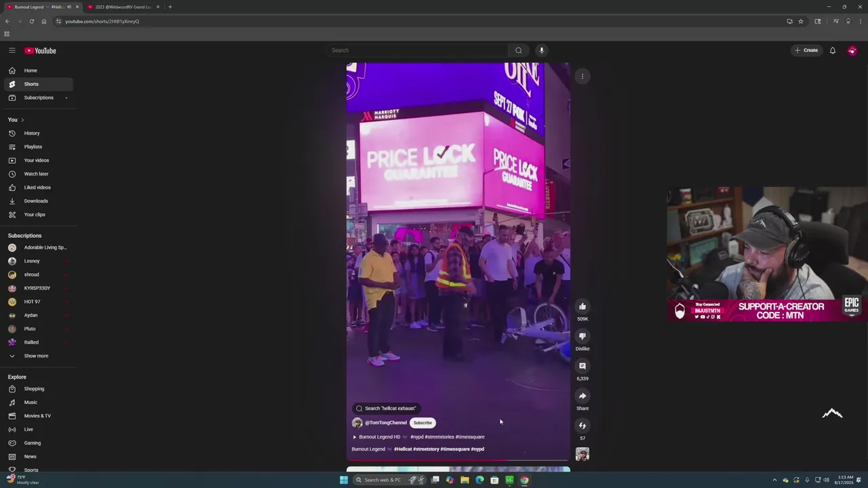Open Adorable Living Sp... subscription channel
This screenshot has height=488, width=868.
[37, 247]
